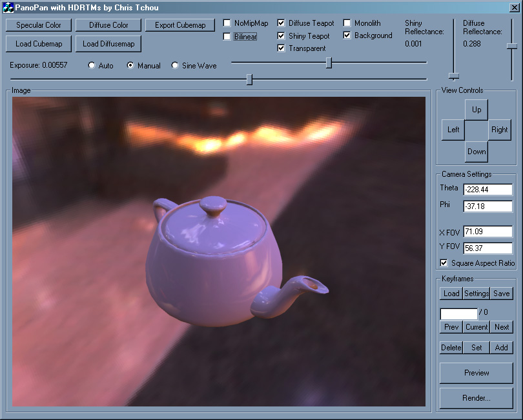Image resolution: width=523 pixels, height=420 pixels.
Task: Click the Theta input field
Action: 487,189
